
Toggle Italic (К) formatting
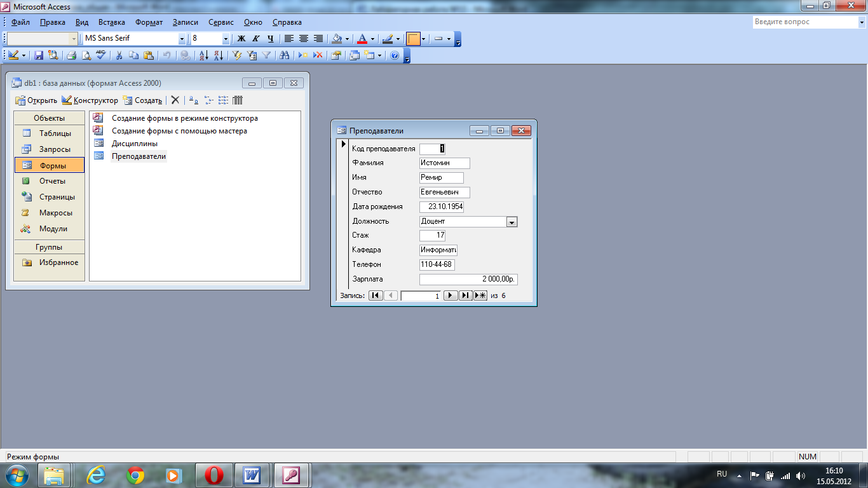click(x=256, y=39)
